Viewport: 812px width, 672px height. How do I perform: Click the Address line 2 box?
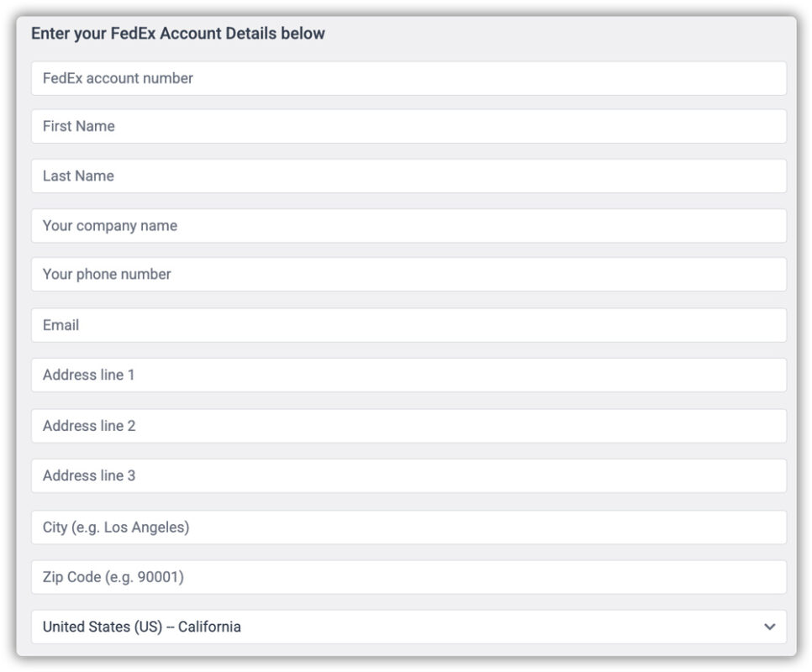pyautogui.click(x=409, y=426)
